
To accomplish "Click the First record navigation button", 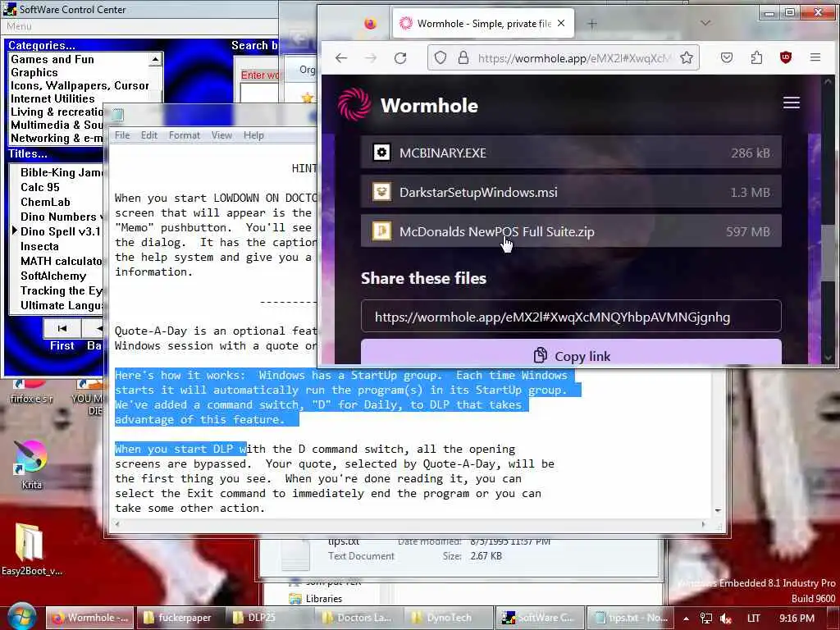I will [x=62, y=328].
